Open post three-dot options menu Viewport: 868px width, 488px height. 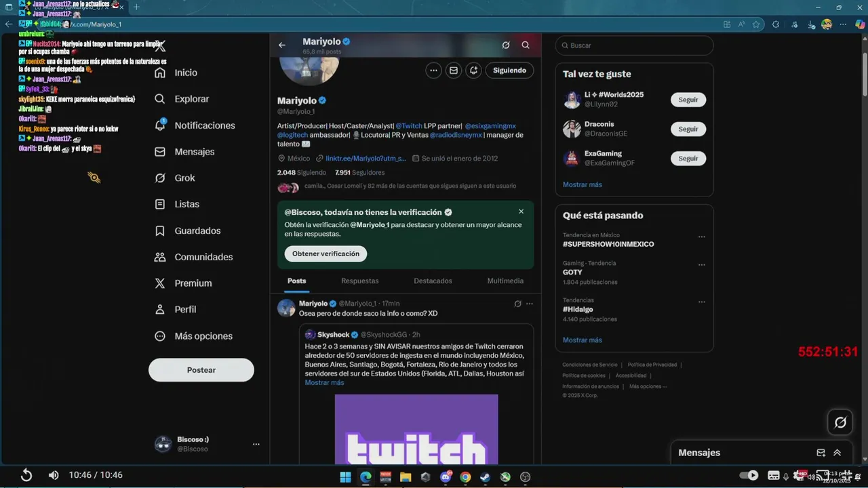(x=530, y=304)
